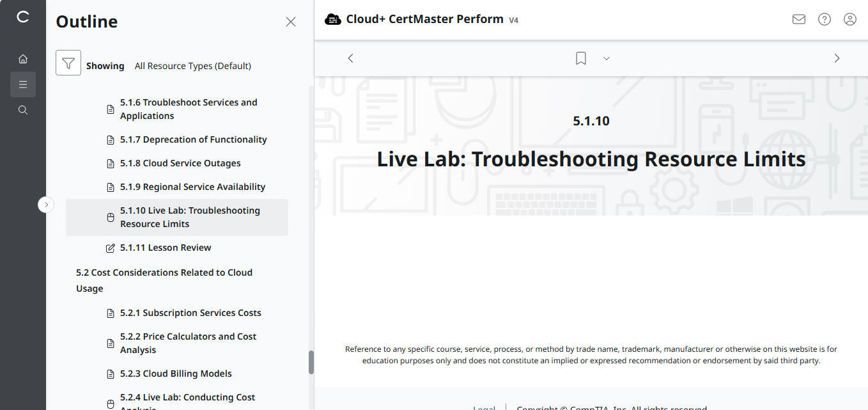This screenshot has width=868, height=410.
Task: Open help via the question mark icon
Action: pyautogui.click(x=824, y=19)
